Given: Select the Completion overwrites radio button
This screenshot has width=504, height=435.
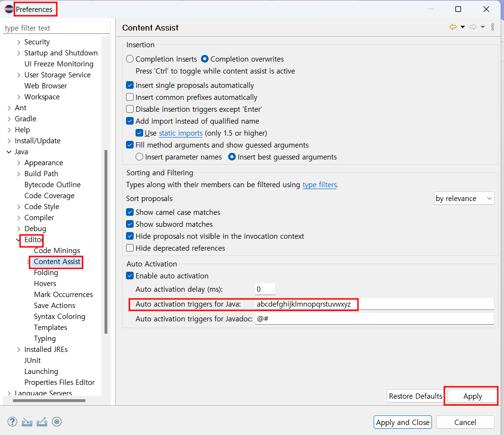Looking at the screenshot, I should coord(205,59).
